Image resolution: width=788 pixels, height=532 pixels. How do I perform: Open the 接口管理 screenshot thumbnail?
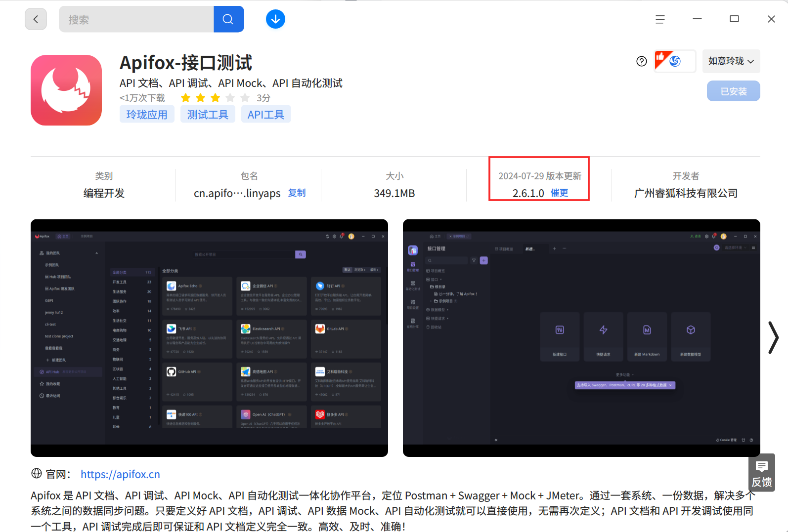pos(581,338)
